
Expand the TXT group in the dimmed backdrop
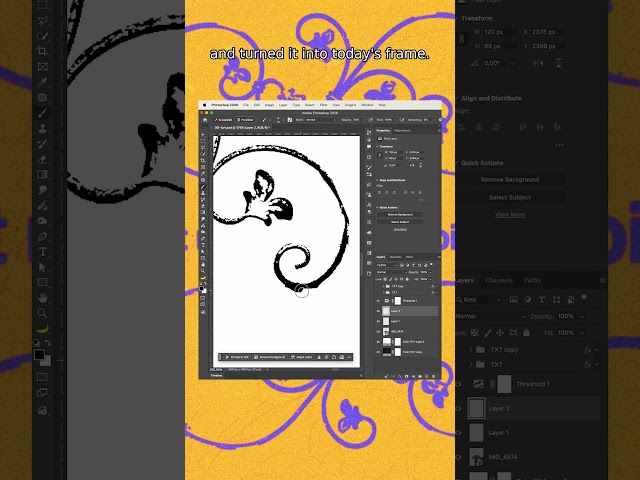[x=471, y=364]
